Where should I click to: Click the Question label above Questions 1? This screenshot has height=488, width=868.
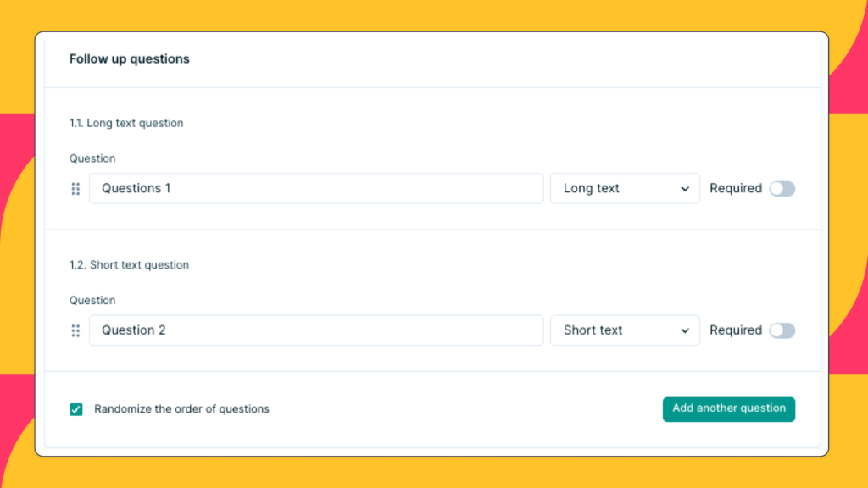pos(92,158)
